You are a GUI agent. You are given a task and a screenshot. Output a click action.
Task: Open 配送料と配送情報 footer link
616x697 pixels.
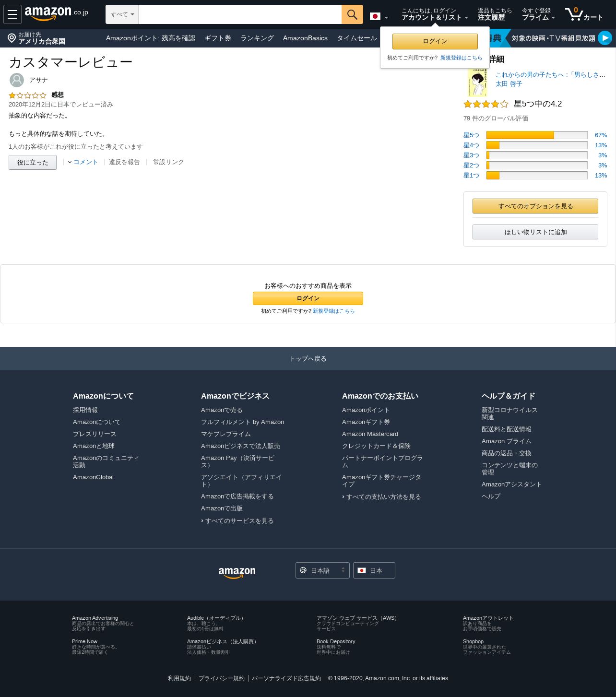[x=507, y=429]
